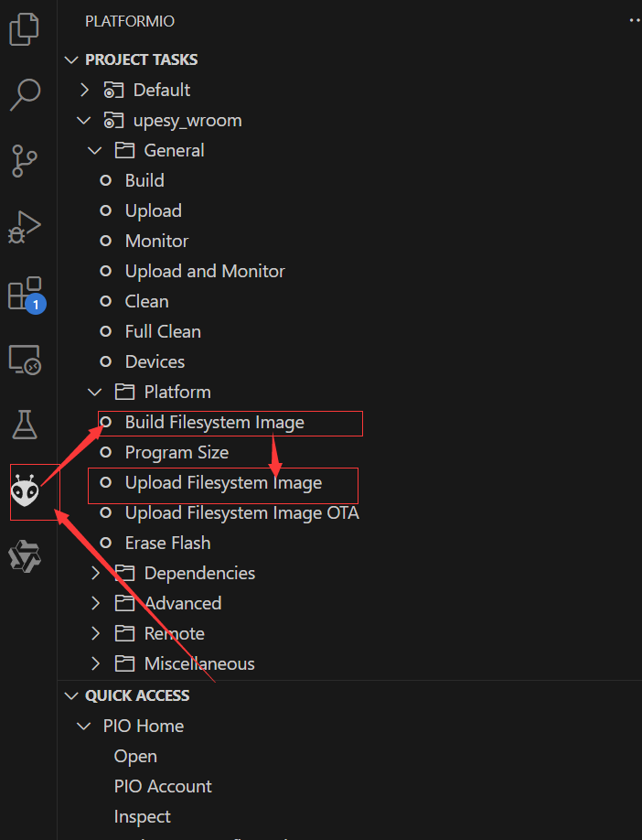The height and width of the screenshot is (840, 642).
Task: Collapse the QUICK ACCESS section
Action: (71, 696)
